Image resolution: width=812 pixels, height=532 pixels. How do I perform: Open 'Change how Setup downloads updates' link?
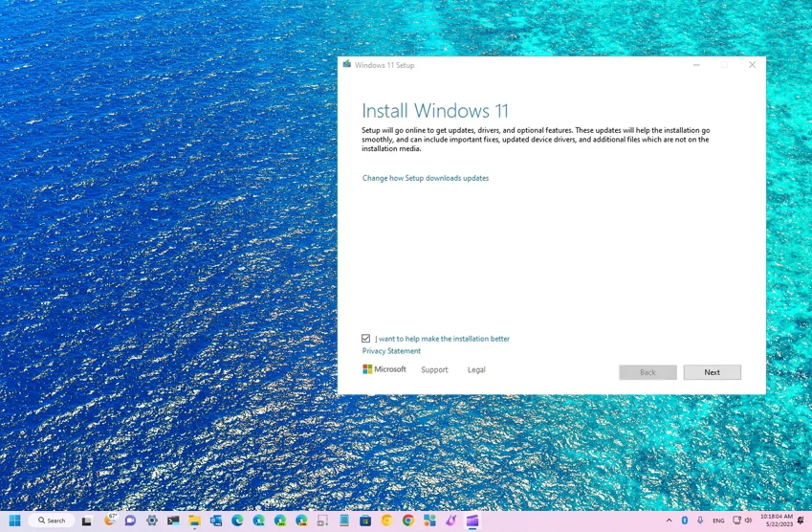425,178
